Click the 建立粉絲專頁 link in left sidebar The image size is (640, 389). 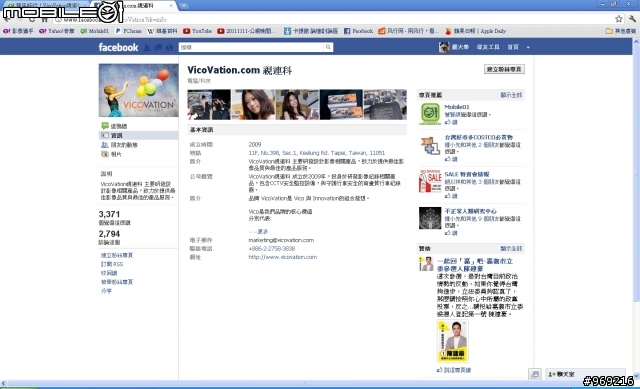click(x=117, y=256)
